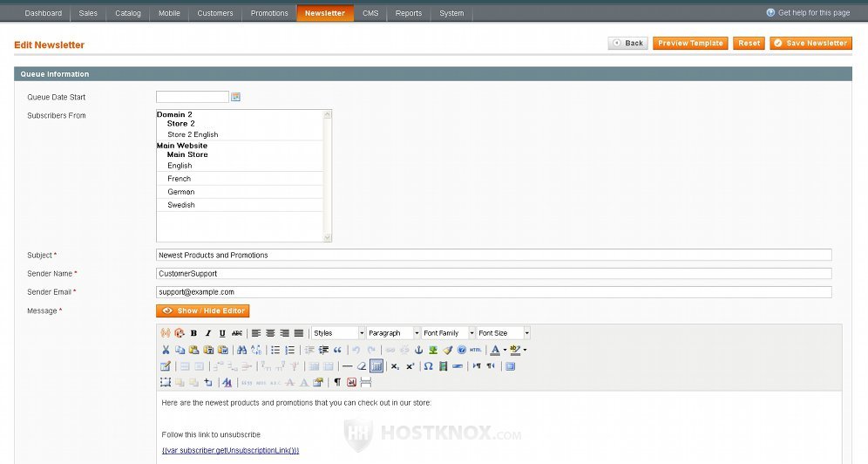Click the Edit HTML source icon

(475, 350)
